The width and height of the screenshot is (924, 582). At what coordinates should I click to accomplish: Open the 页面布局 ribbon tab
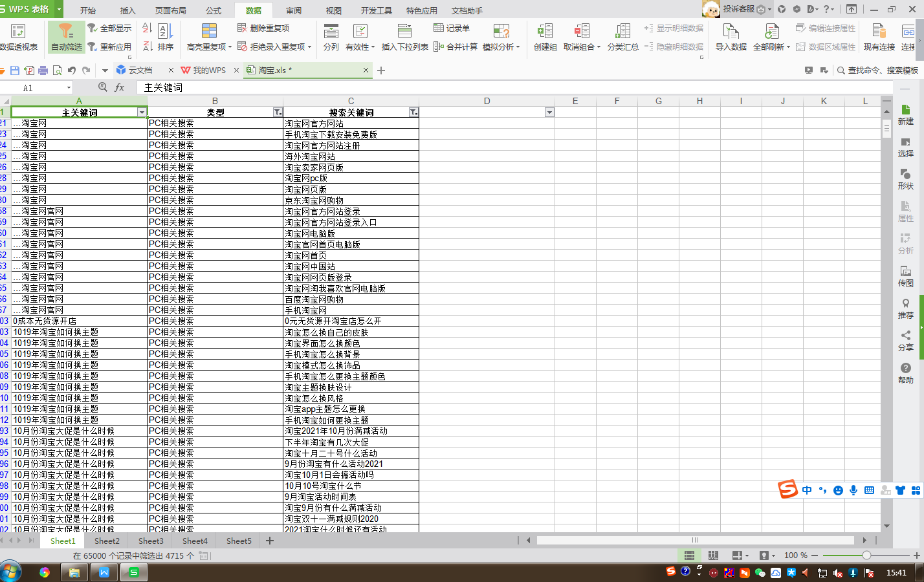171,10
